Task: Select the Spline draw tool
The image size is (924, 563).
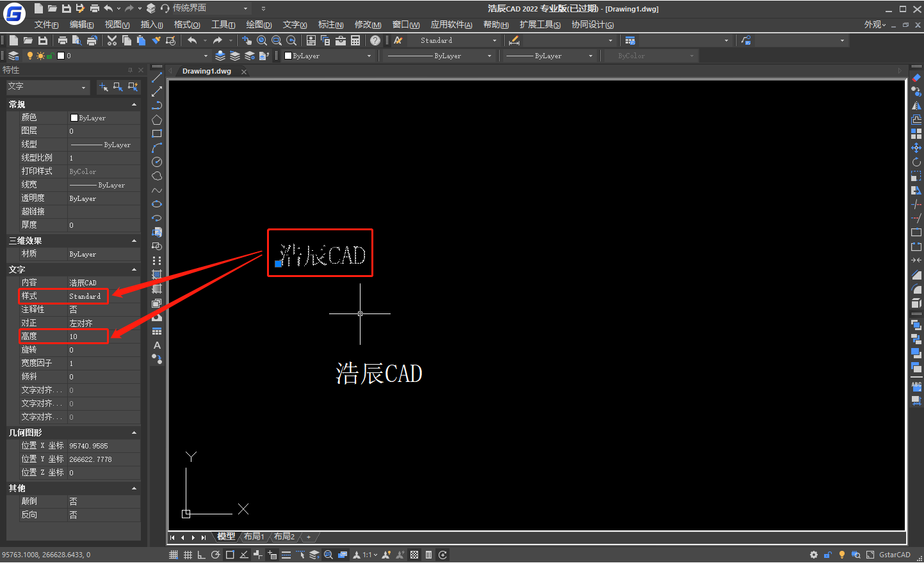Action: pos(157,190)
